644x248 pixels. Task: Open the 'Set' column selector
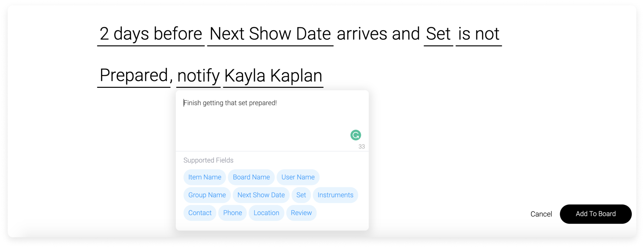click(x=438, y=34)
